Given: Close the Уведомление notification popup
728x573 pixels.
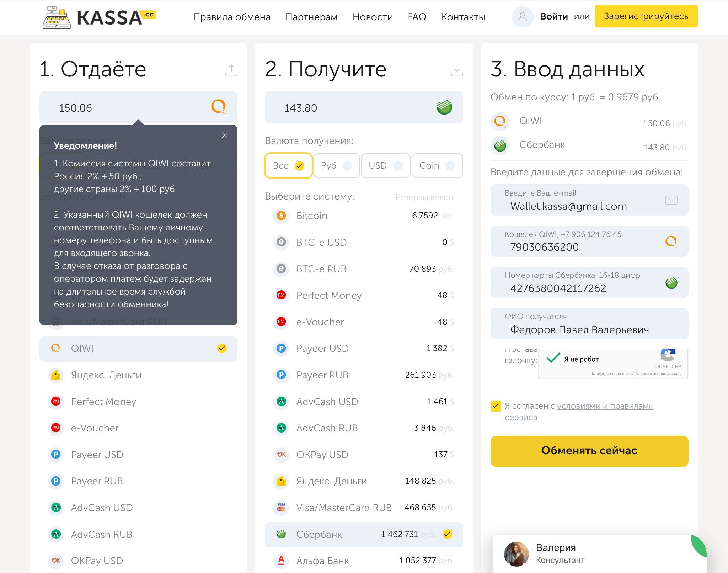Looking at the screenshot, I should pos(224,135).
